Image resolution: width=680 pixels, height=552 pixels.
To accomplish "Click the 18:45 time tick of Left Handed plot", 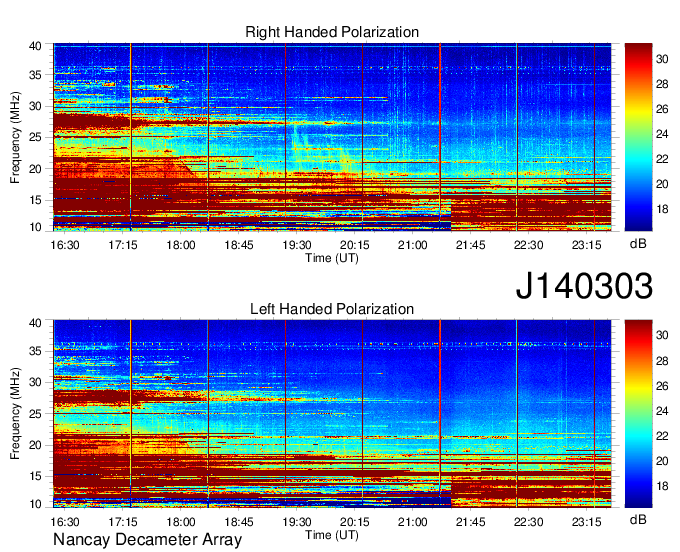I will (x=239, y=522).
